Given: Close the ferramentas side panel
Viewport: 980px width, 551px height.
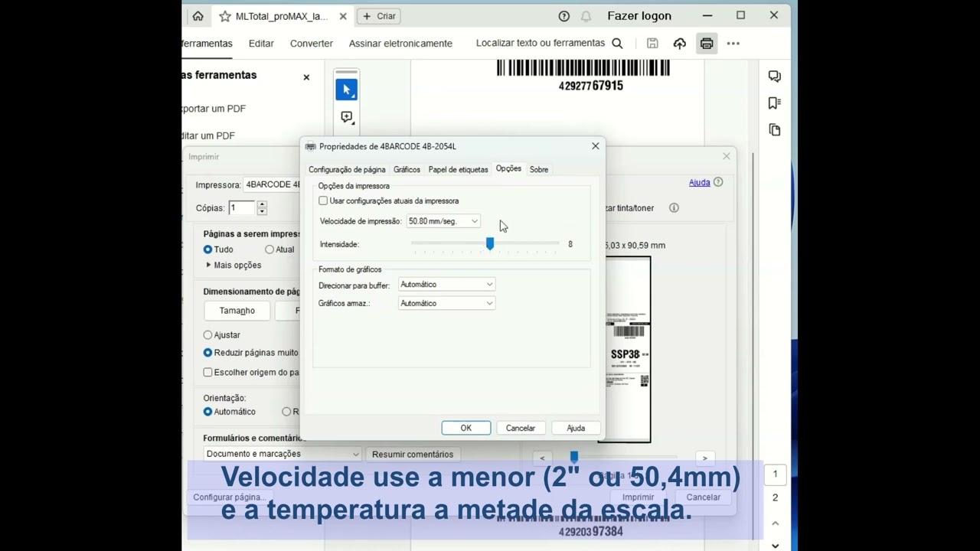Looking at the screenshot, I should (x=306, y=77).
